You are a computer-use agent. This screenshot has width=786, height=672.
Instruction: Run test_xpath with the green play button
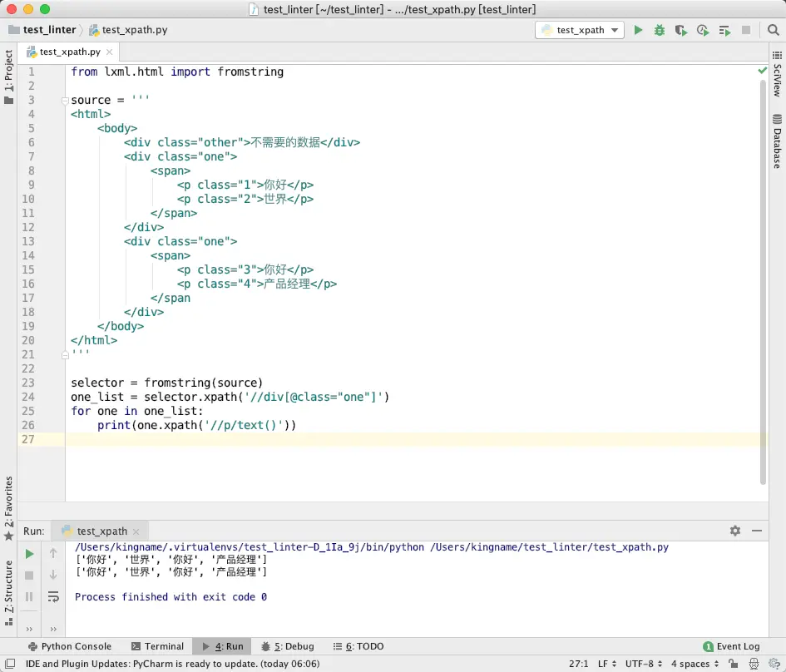pyautogui.click(x=638, y=30)
